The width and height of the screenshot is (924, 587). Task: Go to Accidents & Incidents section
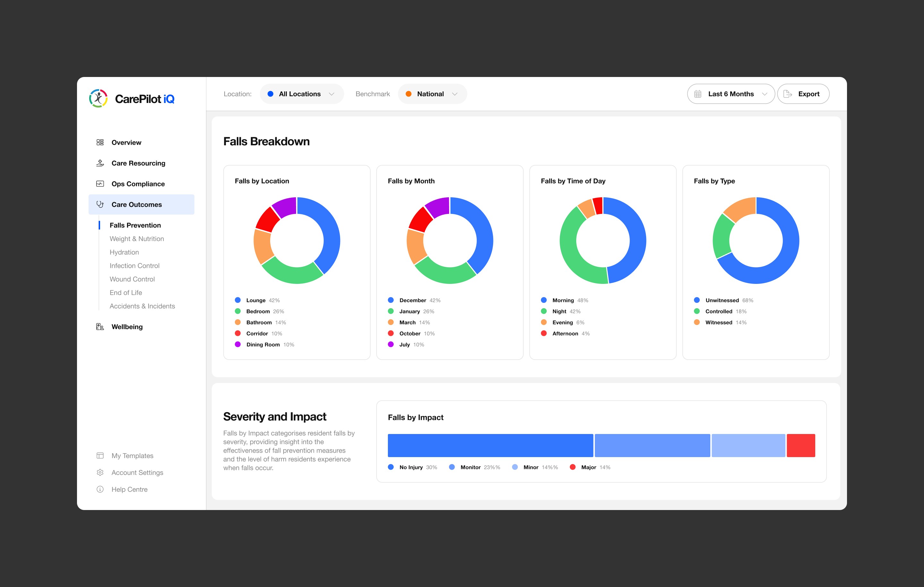142,306
